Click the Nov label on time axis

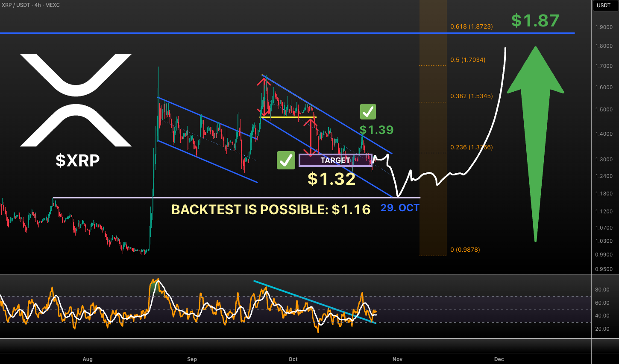tap(397, 359)
